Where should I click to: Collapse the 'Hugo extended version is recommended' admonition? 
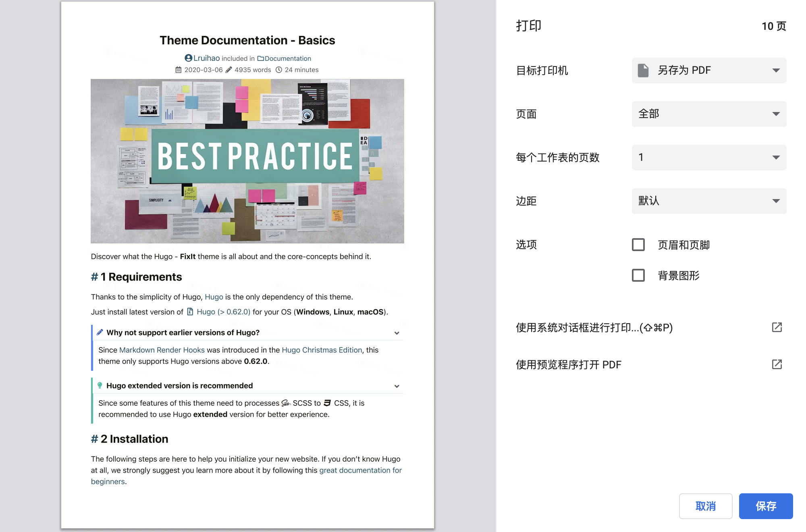coord(397,386)
